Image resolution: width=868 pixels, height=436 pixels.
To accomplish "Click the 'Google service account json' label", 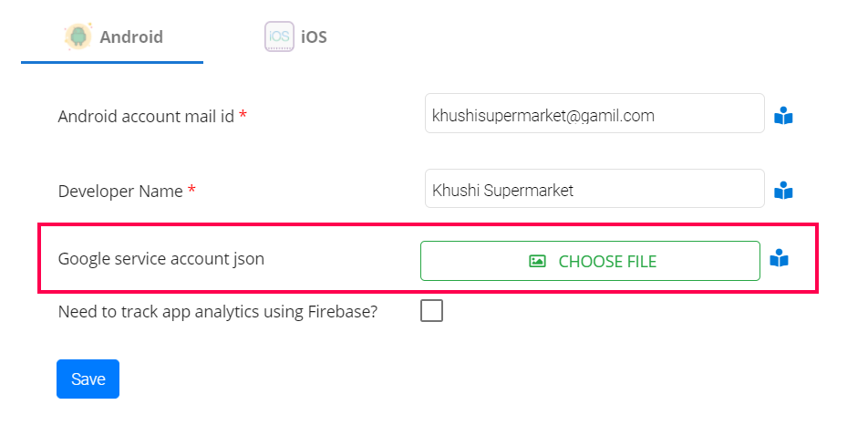I will pyautogui.click(x=160, y=259).
